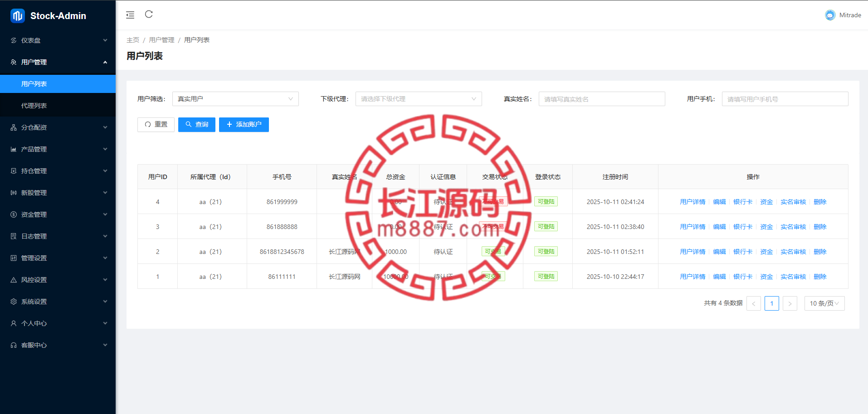868x414 pixels.
Task: Expand the 资金管理 menu chevron
Action: 105,214
